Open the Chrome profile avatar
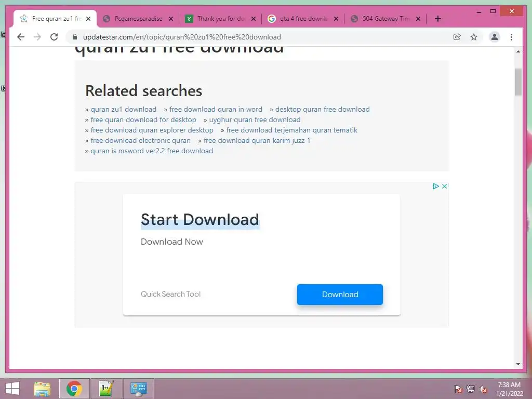This screenshot has height=399, width=532. click(x=495, y=37)
